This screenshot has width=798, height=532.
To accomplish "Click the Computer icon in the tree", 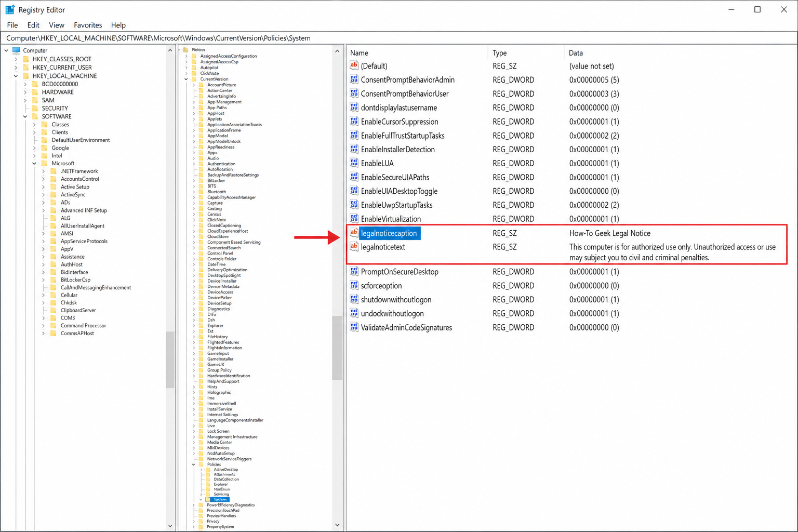I will coord(16,50).
